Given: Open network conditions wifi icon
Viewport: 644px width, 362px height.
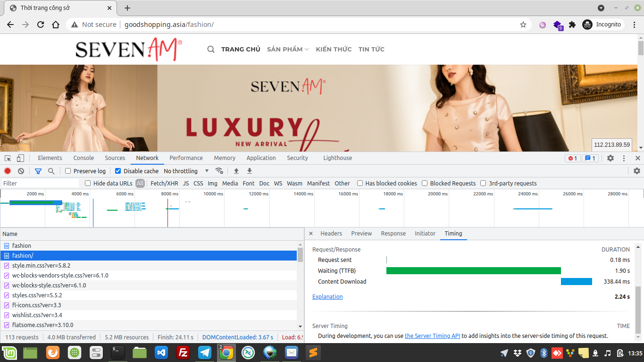Looking at the screenshot, I should pyautogui.click(x=219, y=171).
